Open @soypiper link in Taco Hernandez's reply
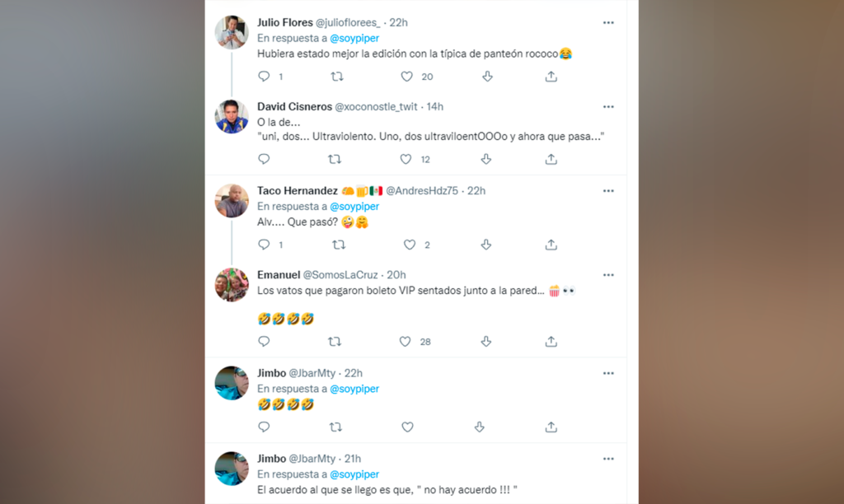The image size is (844, 504). click(x=354, y=207)
